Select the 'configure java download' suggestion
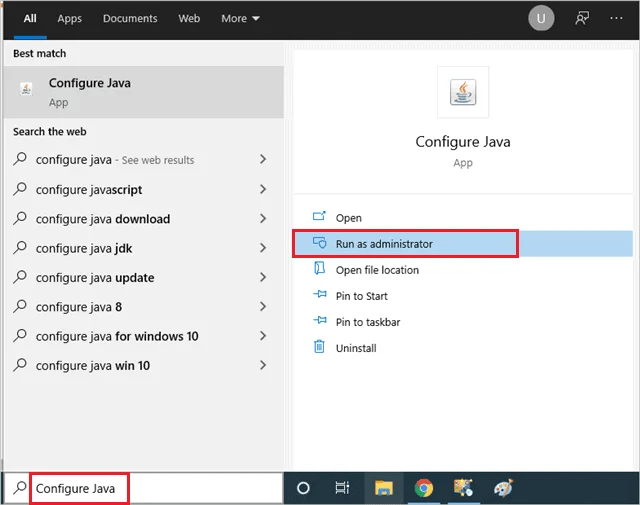This screenshot has height=505, width=640. [x=140, y=219]
